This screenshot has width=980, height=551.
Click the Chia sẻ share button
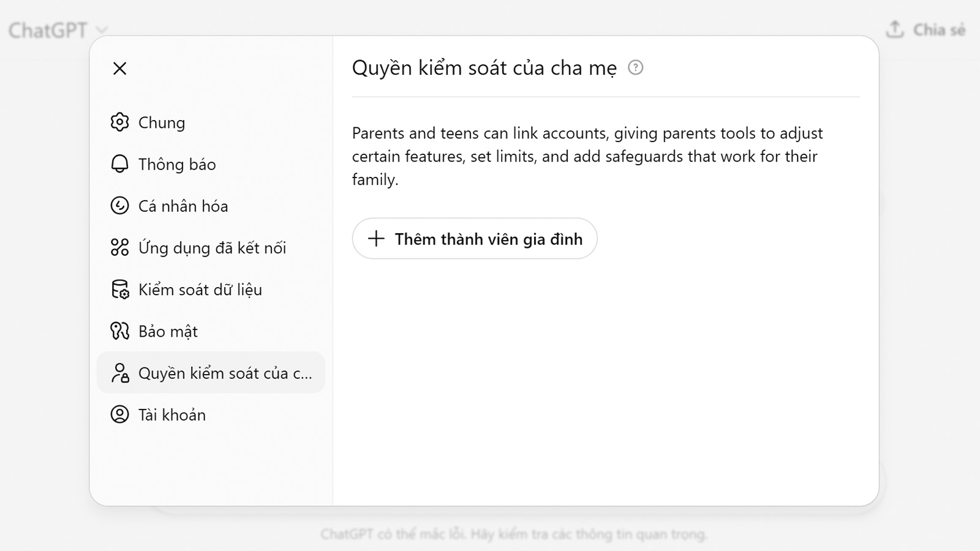pos(926,30)
